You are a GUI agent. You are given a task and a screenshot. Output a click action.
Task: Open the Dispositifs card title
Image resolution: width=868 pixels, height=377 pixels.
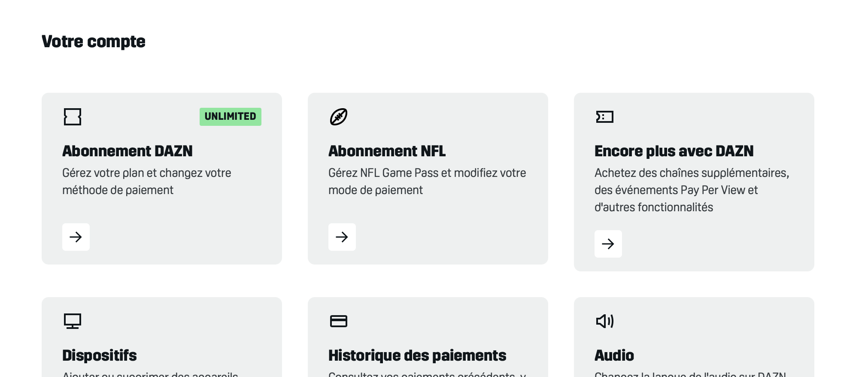[100, 356]
